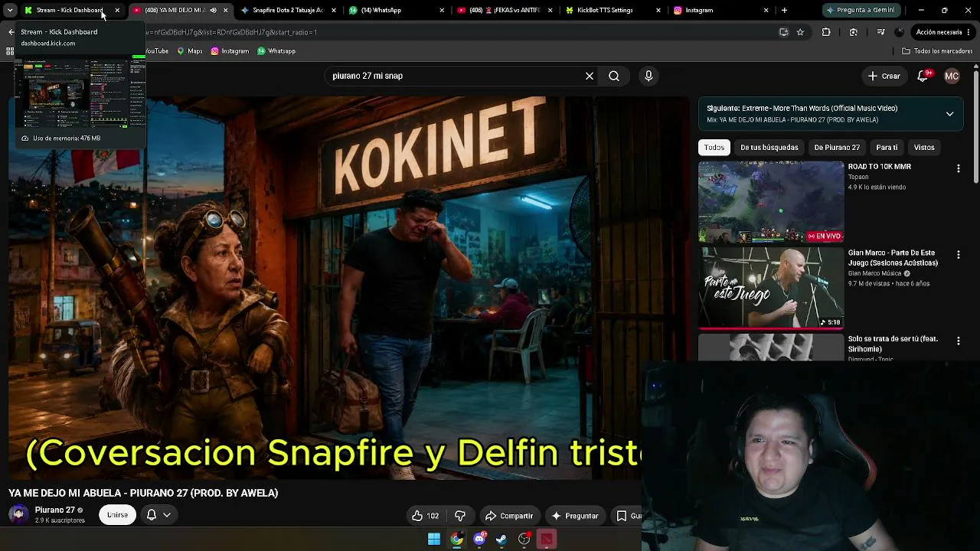Image resolution: width=980 pixels, height=551 pixels.
Task: Open Steam from the taskbar
Action: [x=501, y=540]
